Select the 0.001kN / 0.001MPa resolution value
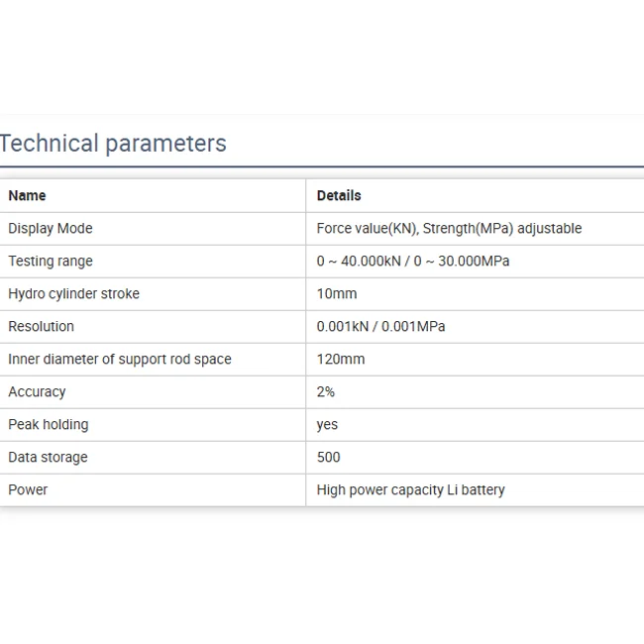 click(x=380, y=326)
